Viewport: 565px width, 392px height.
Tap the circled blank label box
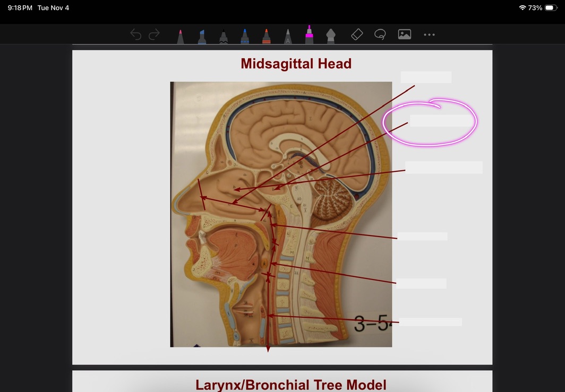(x=440, y=121)
